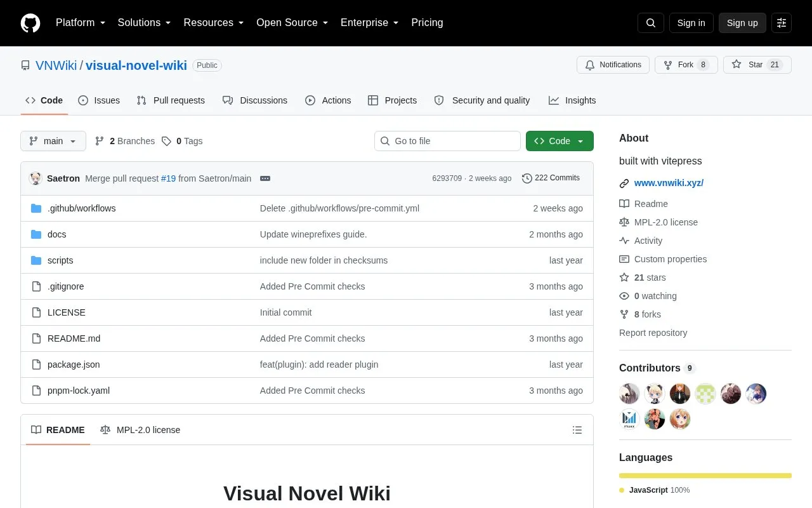
Task: Click the Pricing nav link
Action: (427, 23)
